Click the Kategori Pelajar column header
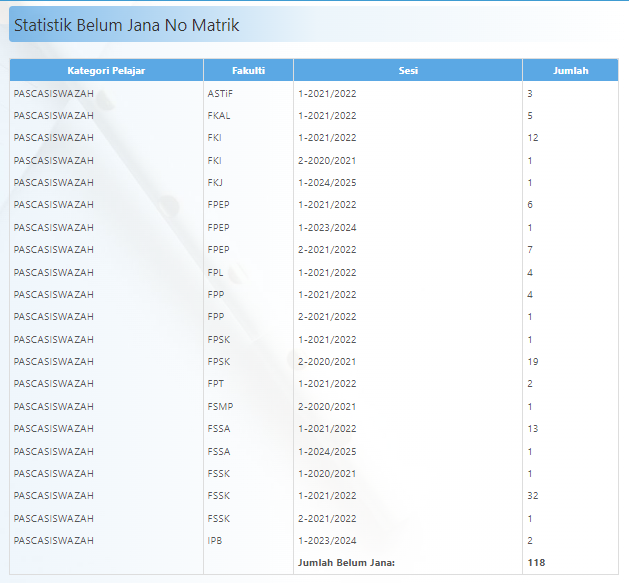The width and height of the screenshot is (629, 585). coord(106,71)
